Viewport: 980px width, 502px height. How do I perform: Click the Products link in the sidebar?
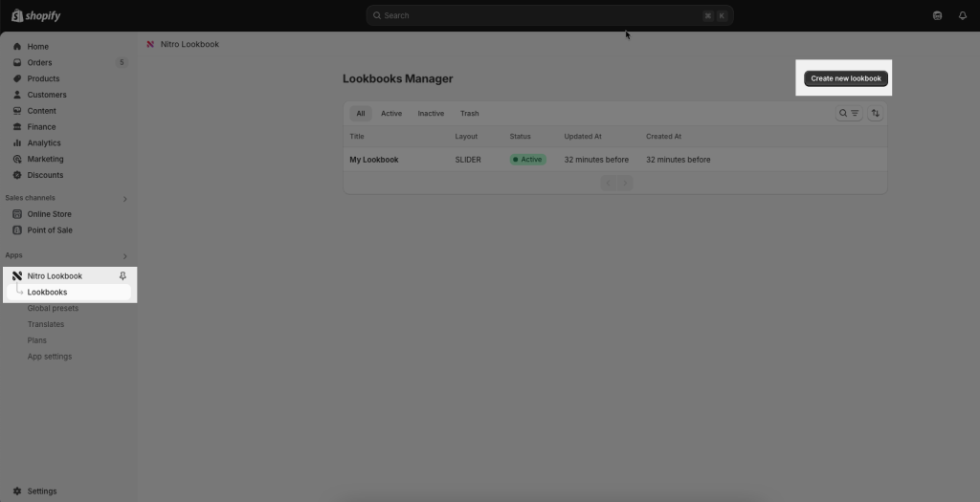click(43, 78)
